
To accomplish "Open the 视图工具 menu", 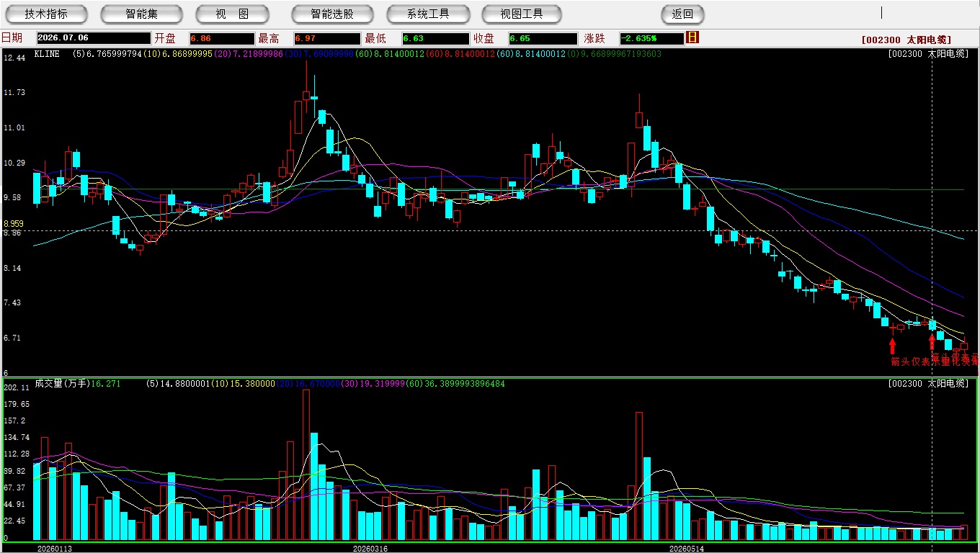I will [522, 14].
